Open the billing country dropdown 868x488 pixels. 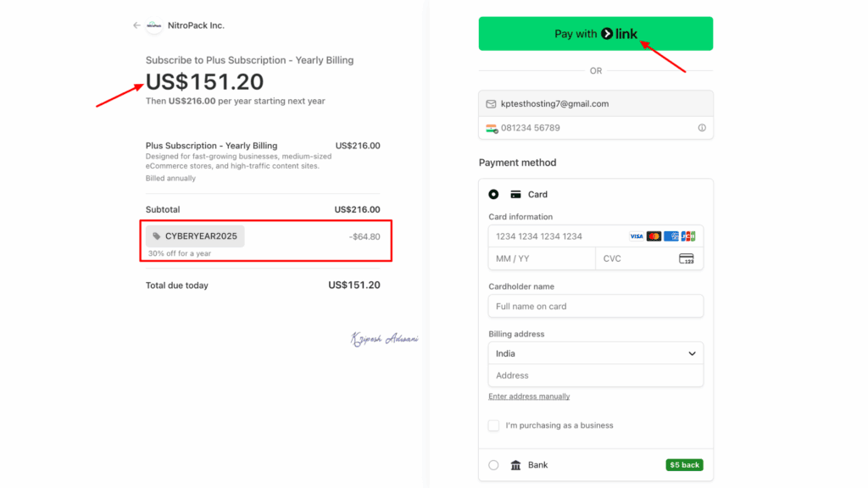[595, 353]
